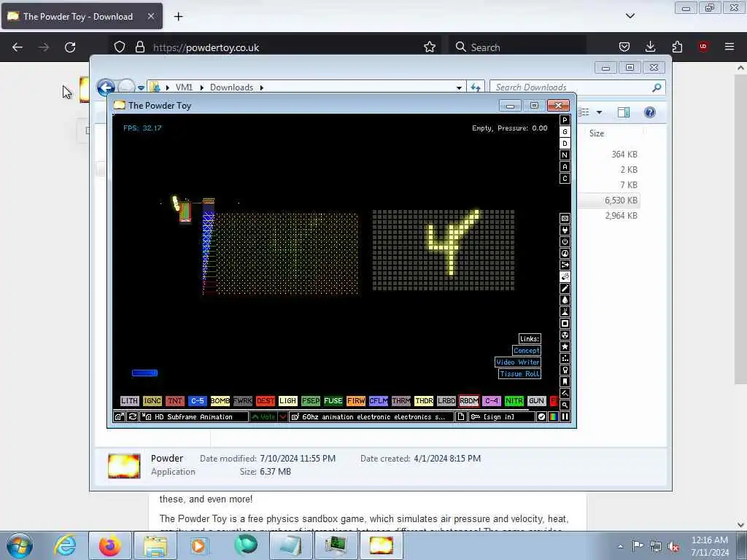This screenshot has width=747, height=560.
Task: Open the Gases element category
Action: (x=565, y=288)
